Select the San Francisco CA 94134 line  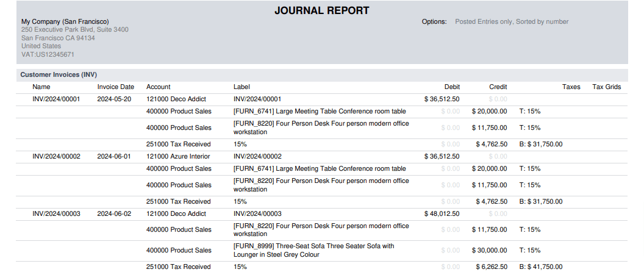[58, 38]
